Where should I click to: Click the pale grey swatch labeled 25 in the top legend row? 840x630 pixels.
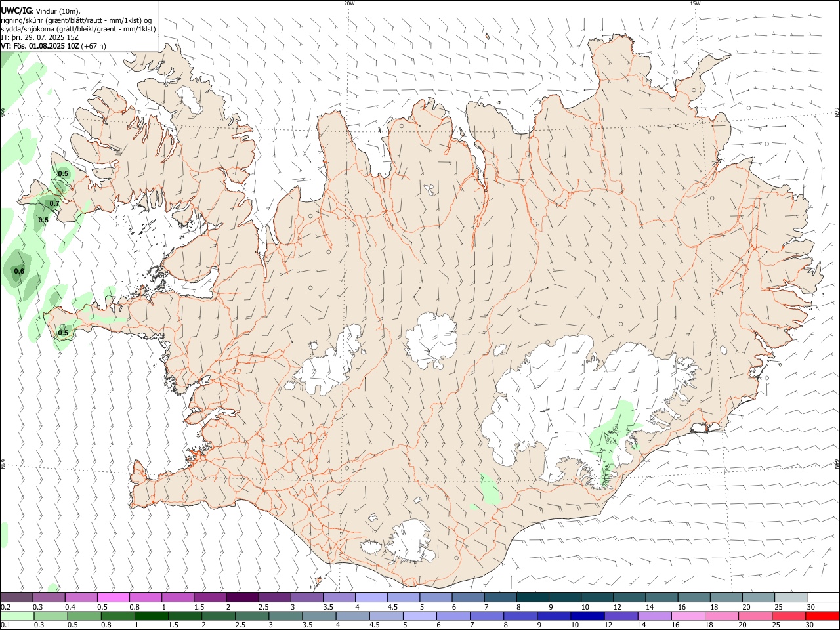point(791,597)
